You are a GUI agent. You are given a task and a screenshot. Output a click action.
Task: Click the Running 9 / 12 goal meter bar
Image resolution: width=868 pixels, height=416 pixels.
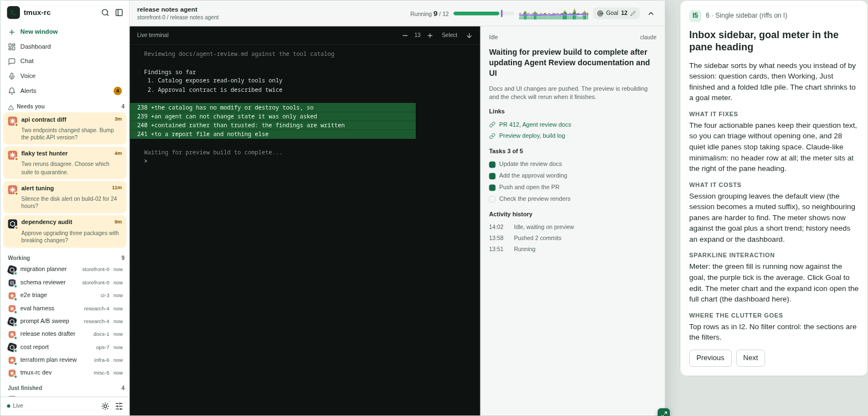click(x=484, y=13)
